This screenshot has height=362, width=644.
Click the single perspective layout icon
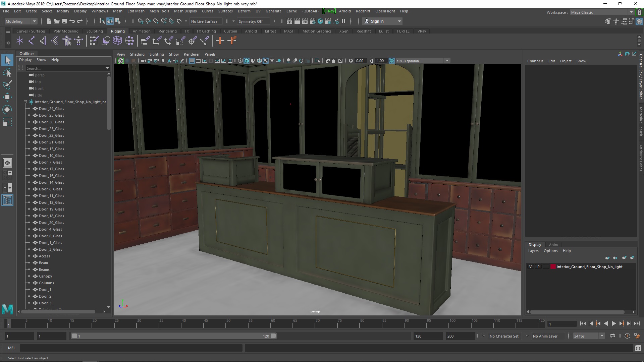(x=7, y=163)
